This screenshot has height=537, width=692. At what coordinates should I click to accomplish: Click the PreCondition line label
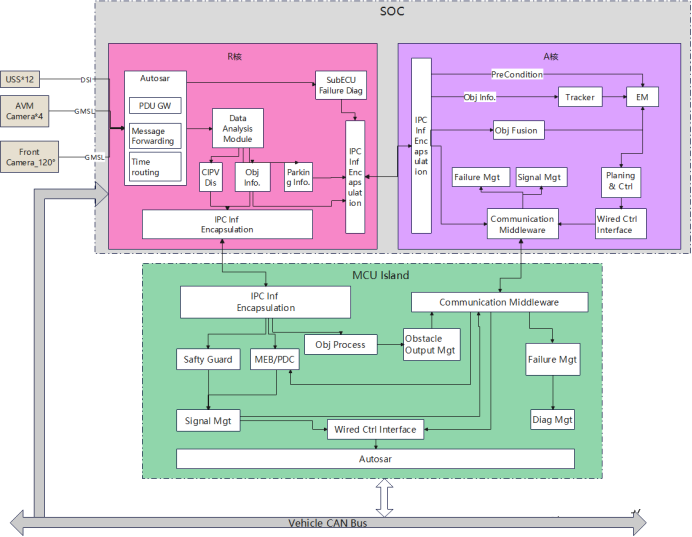pyautogui.click(x=517, y=75)
